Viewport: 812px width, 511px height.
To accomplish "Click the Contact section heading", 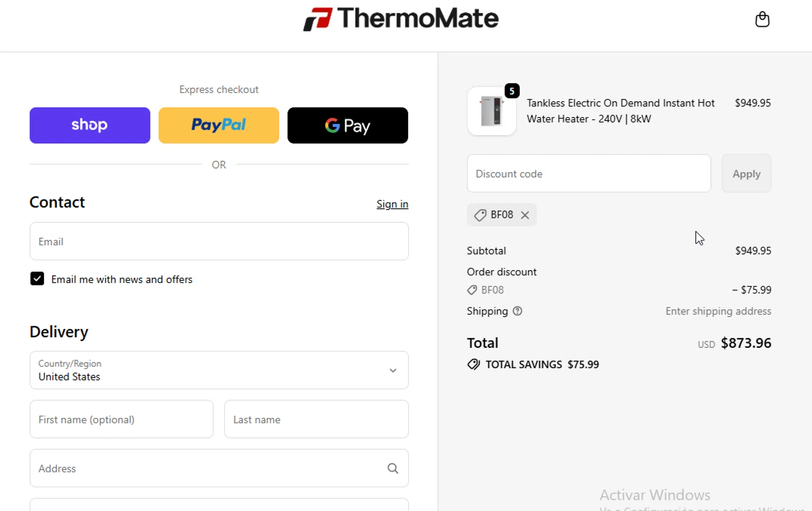I will point(57,202).
